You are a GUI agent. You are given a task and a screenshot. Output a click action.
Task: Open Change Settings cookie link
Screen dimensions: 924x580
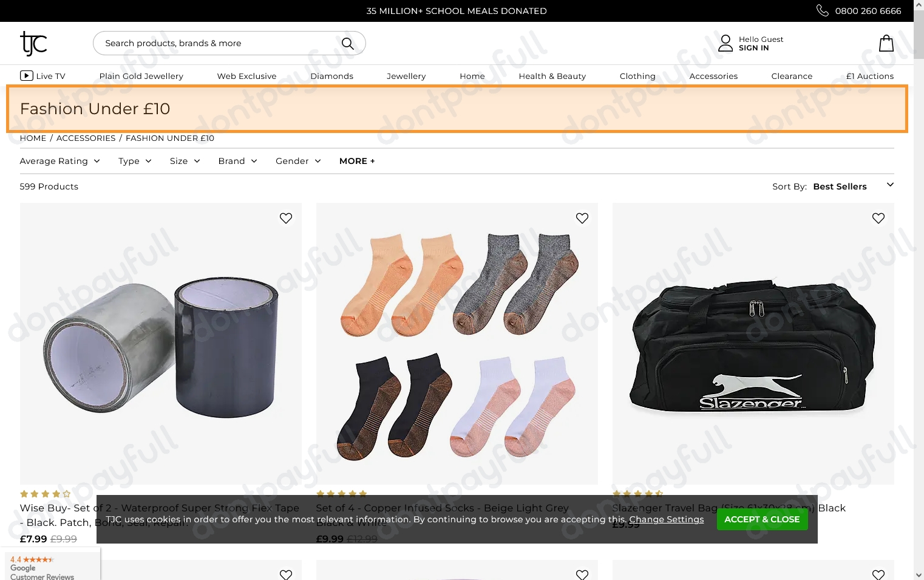(667, 519)
